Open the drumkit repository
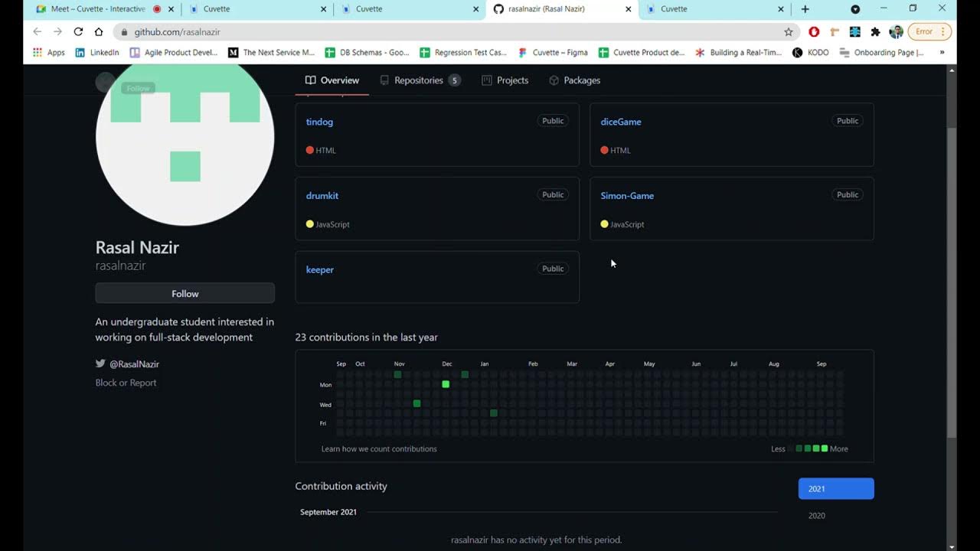This screenshot has height=551, width=980. (322, 196)
